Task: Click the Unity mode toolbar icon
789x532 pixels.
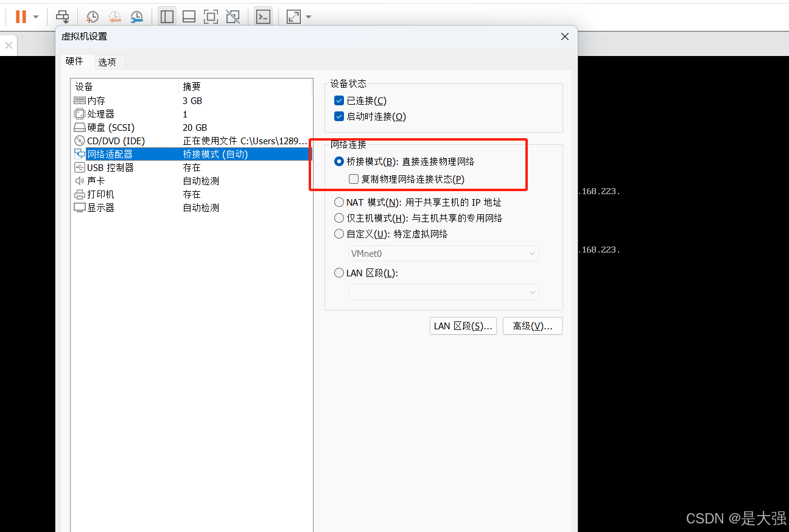Action: click(232, 16)
